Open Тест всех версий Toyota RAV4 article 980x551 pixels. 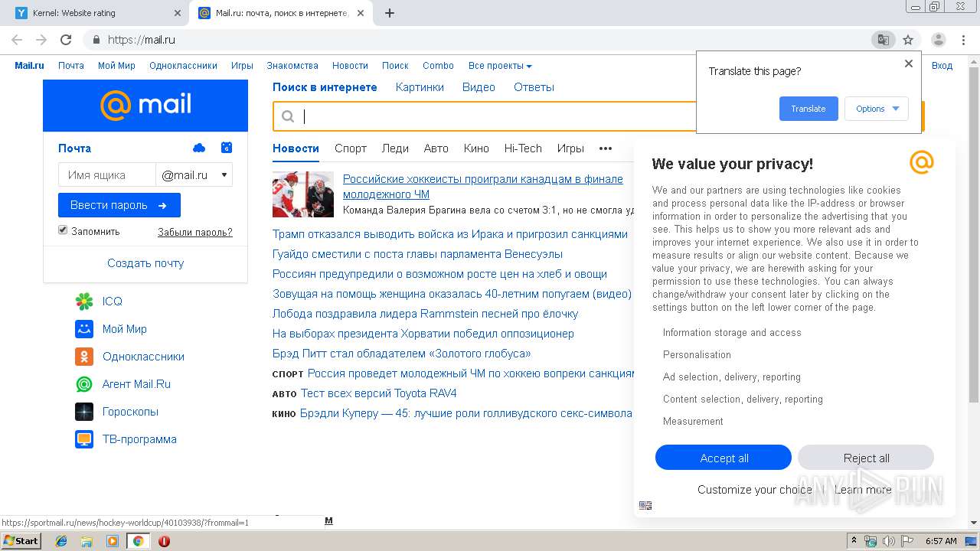pyautogui.click(x=379, y=393)
